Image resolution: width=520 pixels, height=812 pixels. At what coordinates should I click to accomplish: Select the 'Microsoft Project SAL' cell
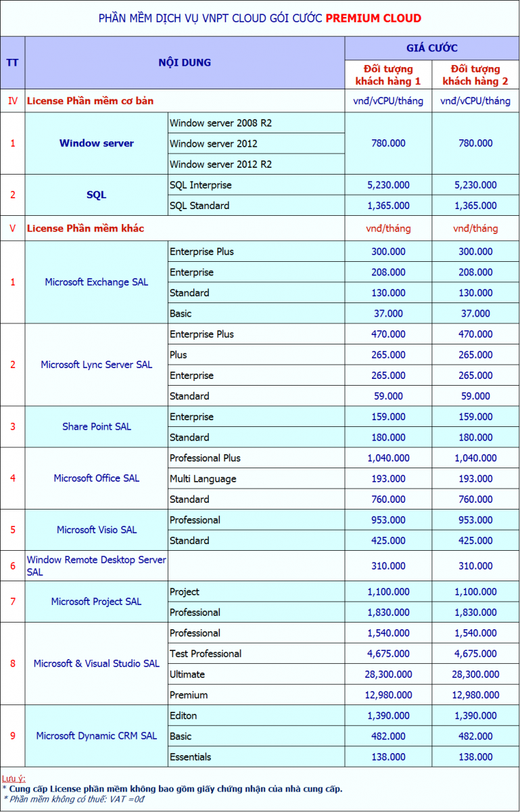(97, 602)
